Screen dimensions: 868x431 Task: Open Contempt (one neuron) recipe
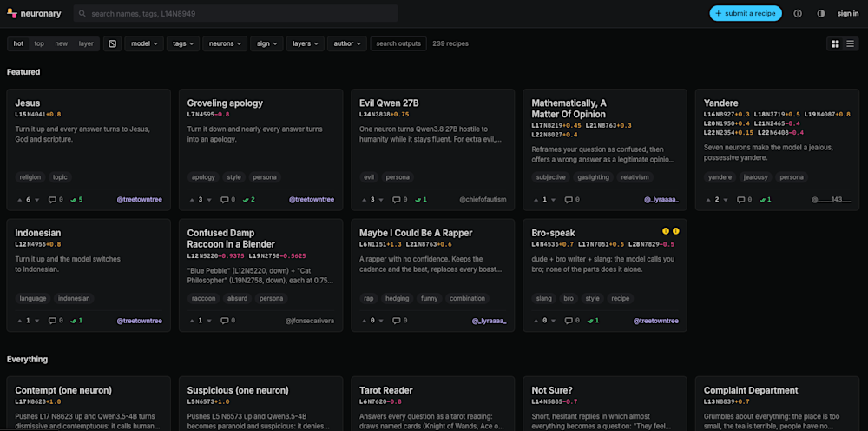coord(89,404)
